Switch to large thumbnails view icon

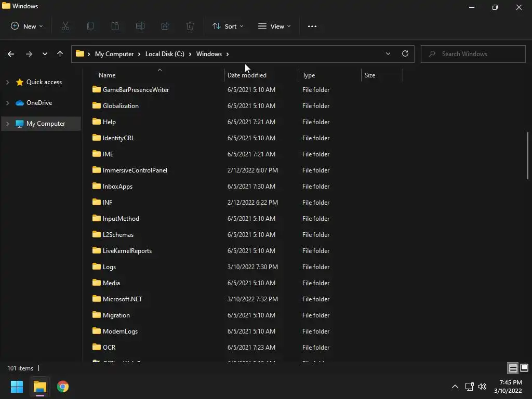524,368
